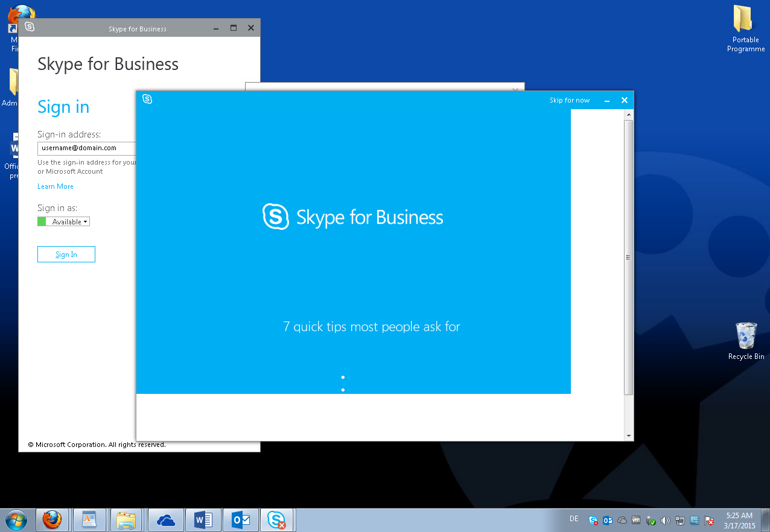The height and width of the screenshot is (532, 770).
Task: Click the system clock in the taskbar
Action: click(739, 521)
